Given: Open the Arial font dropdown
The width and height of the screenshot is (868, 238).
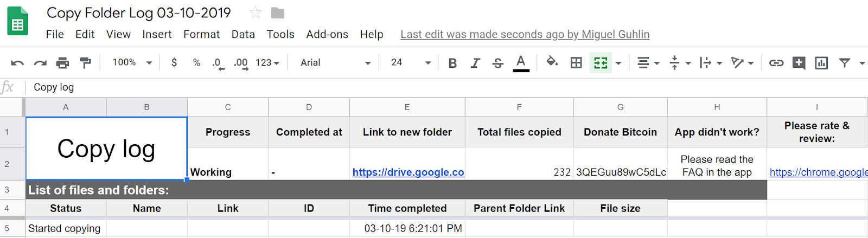Looking at the screenshot, I should point(335,63).
